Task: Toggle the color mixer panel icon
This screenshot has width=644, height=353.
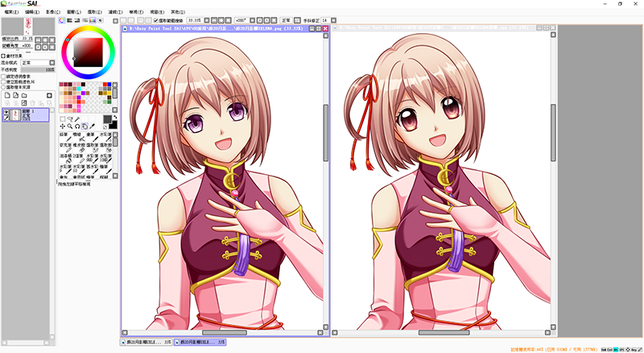Action: (85, 20)
